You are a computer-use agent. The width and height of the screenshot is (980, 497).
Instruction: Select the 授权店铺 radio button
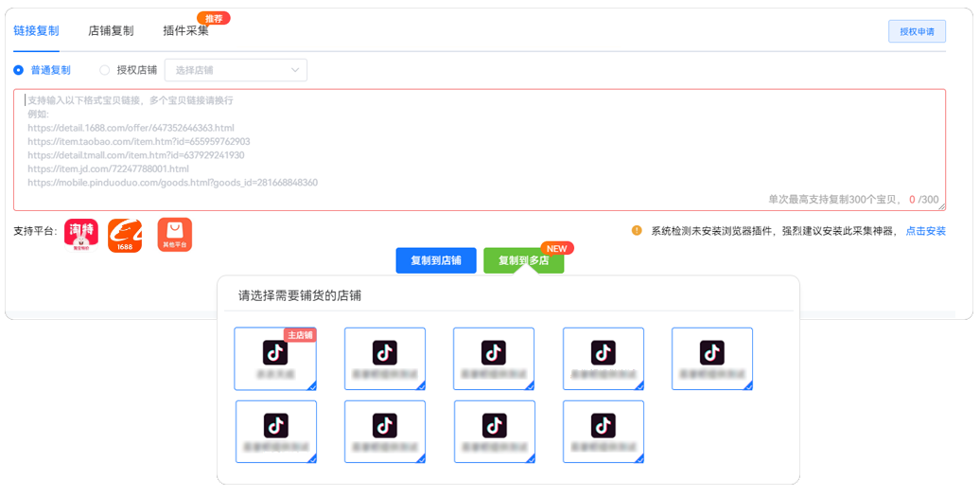click(x=104, y=70)
